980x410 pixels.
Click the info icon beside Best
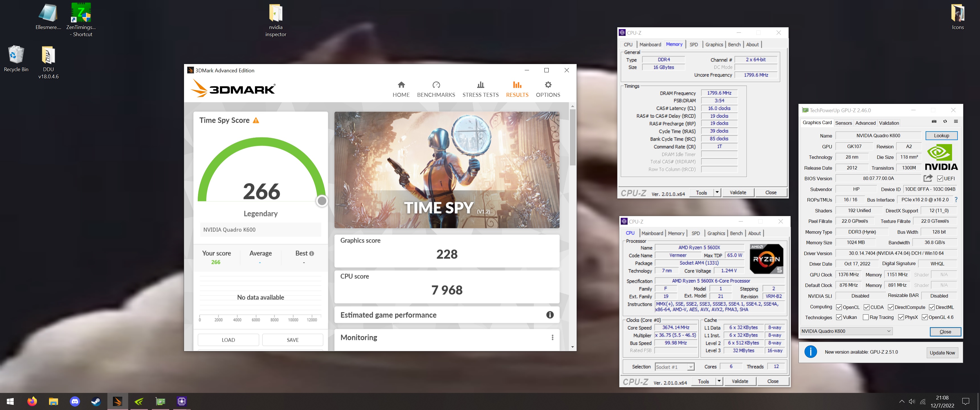tap(312, 254)
